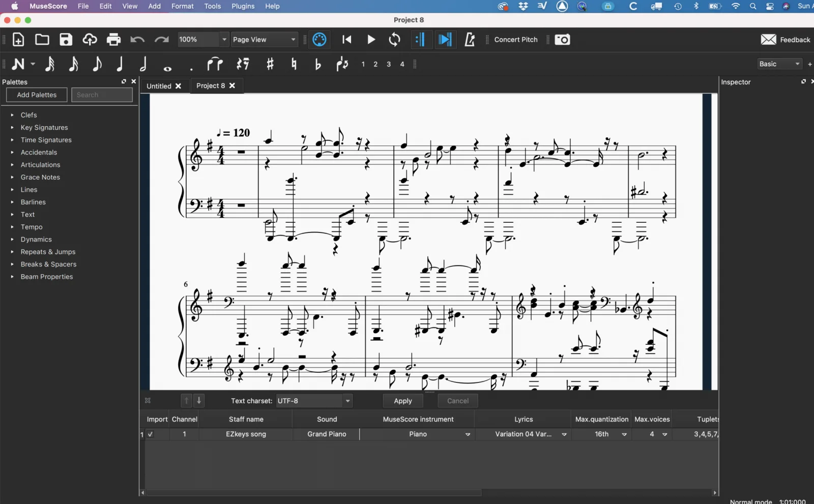The image size is (814, 504).
Task: Open the Plugins menu
Action: tap(243, 6)
